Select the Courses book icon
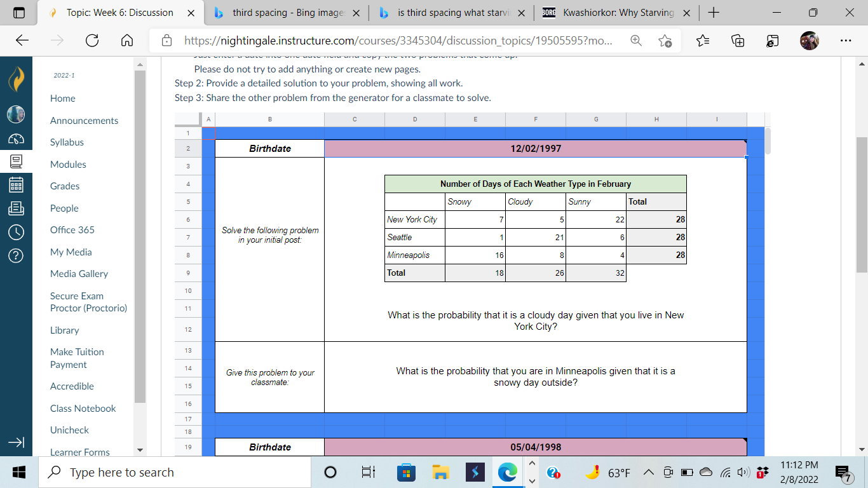Image resolution: width=868 pixels, height=488 pixels. [16, 160]
